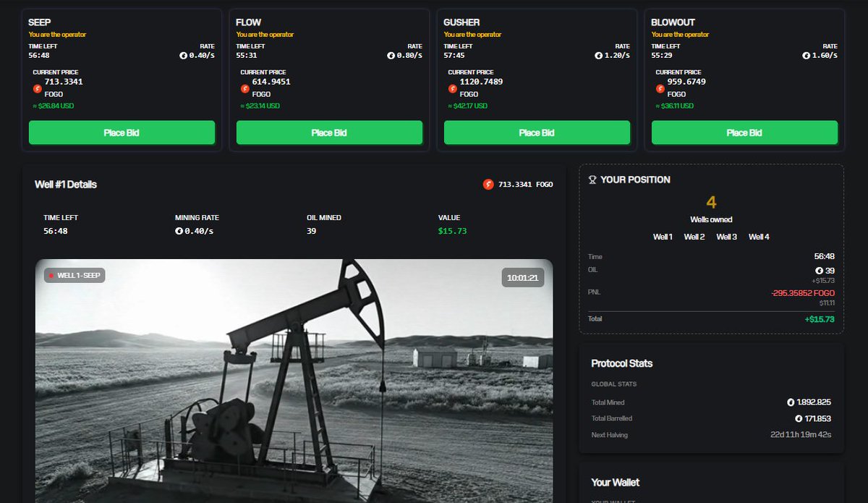The width and height of the screenshot is (868, 503).
Task: Select Well 2 in Your Position
Action: (x=694, y=237)
